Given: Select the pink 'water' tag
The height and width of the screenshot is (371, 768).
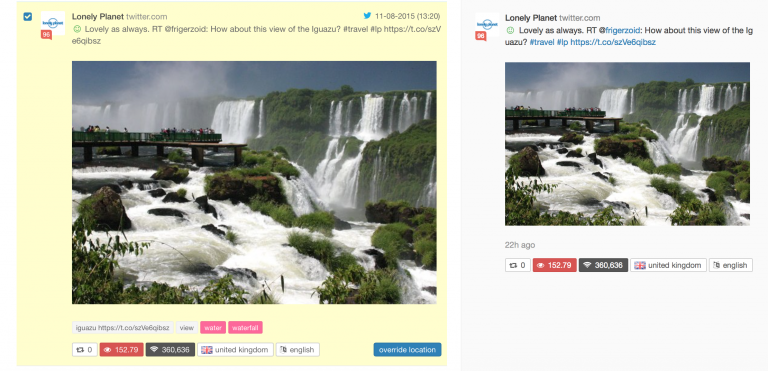Looking at the screenshot, I should click(213, 327).
